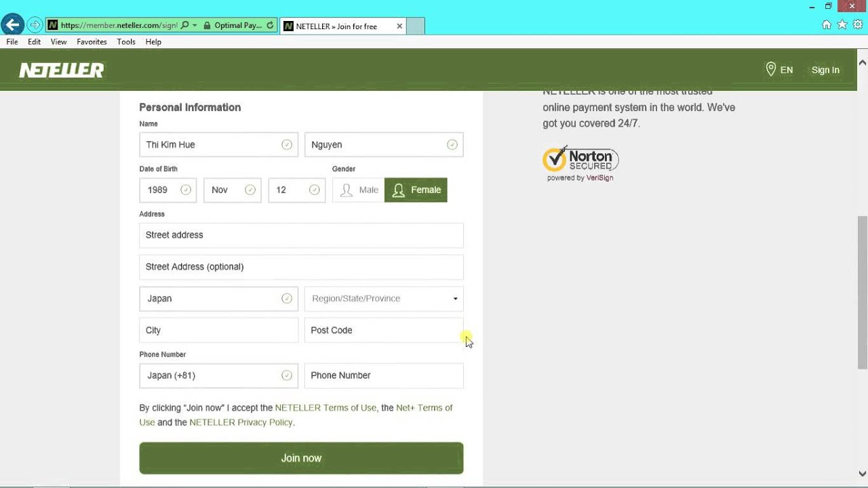This screenshot has width=868, height=488.
Task: Open the Edit menu
Action: (x=35, y=42)
